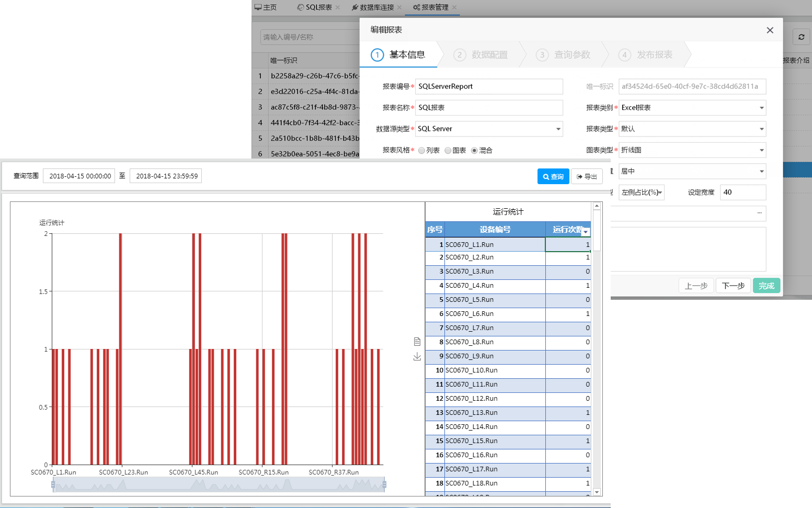
Task: Click the 上一步 button
Action: [x=696, y=286]
